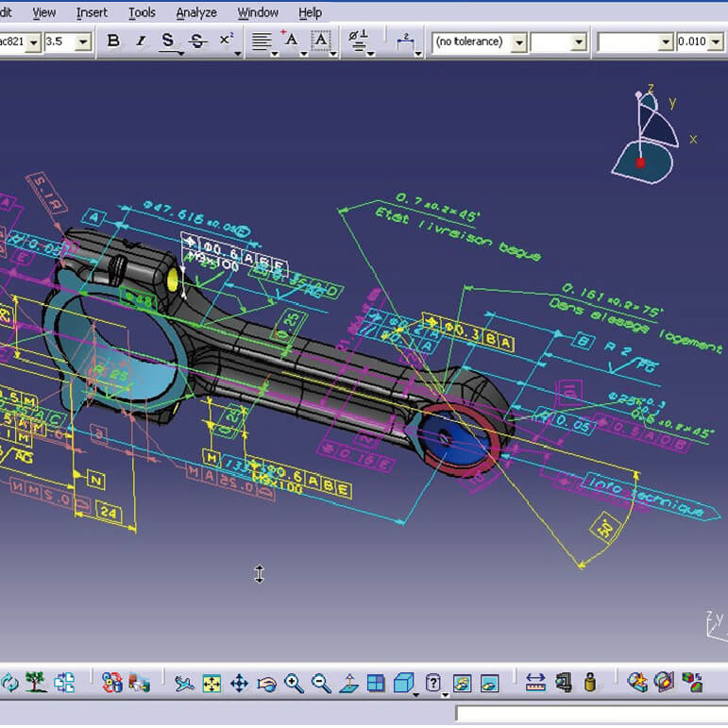Click Swap Visible Space icon
The height and width of the screenshot is (728, 728).
click(x=489, y=684)
